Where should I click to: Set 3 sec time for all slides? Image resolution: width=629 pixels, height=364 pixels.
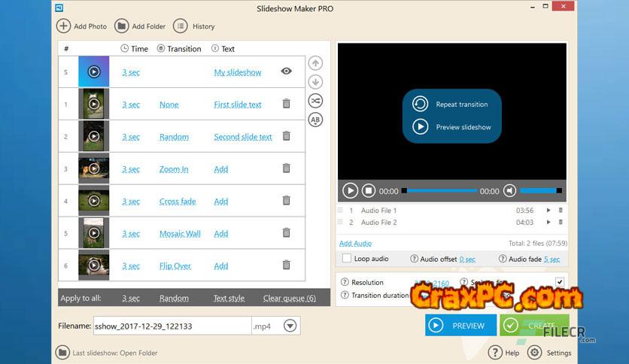point(131,299)
